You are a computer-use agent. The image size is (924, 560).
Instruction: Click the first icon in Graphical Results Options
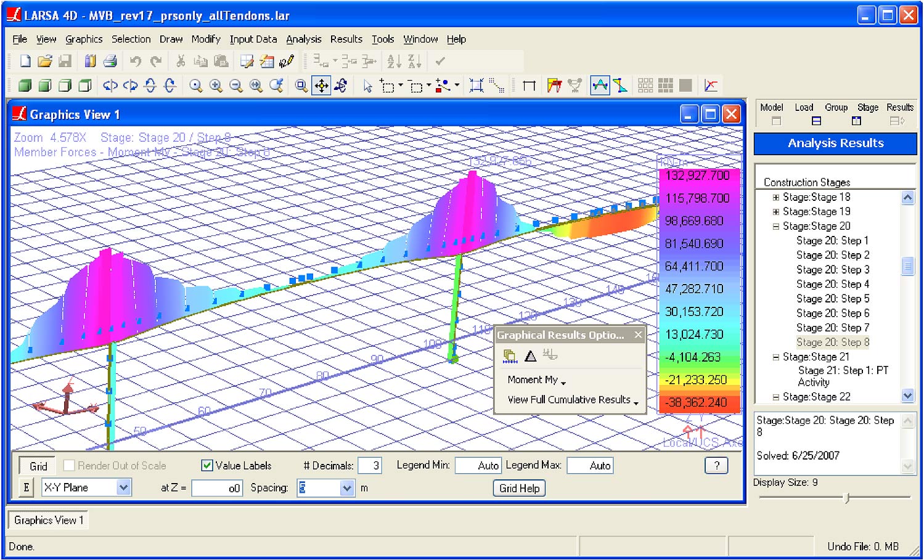pyautogui.click(x=510, y=355)
